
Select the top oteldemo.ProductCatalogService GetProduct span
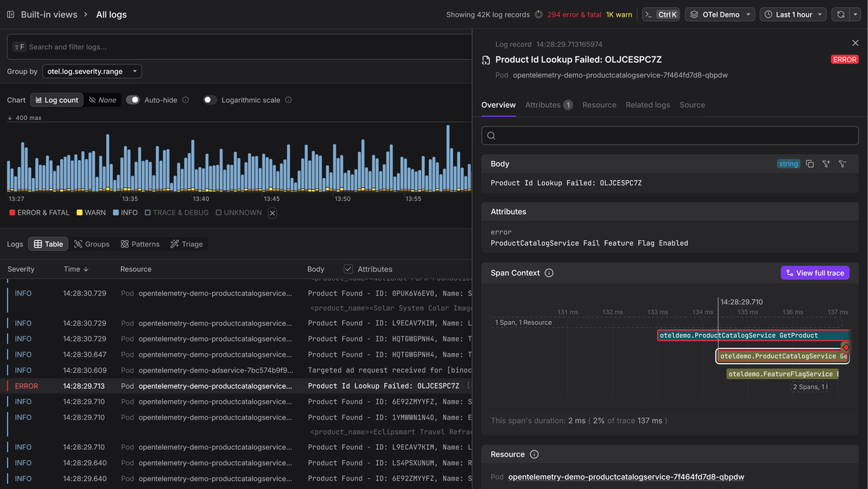[x=753, y=336]
